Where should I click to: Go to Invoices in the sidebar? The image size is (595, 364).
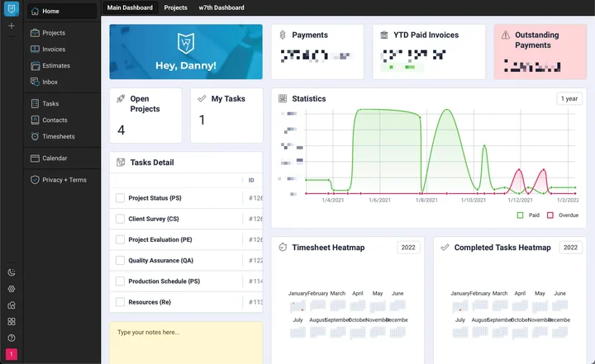pyautogui.click(x=54, y=50)
